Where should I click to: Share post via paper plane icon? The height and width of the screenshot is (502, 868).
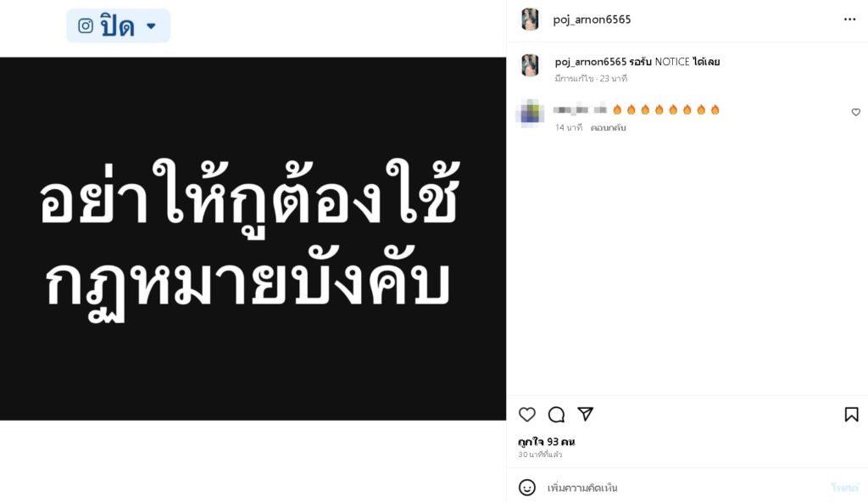(x=586, y=414)
